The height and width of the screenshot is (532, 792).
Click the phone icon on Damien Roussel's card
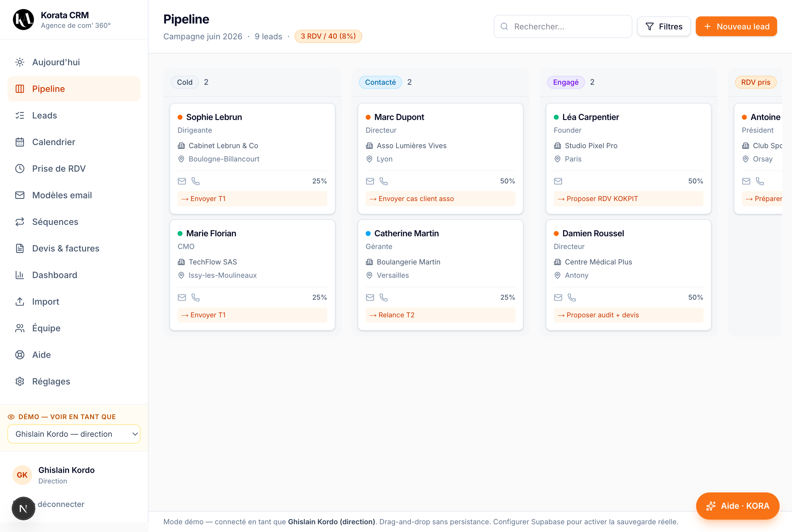(x=571, y=298)
